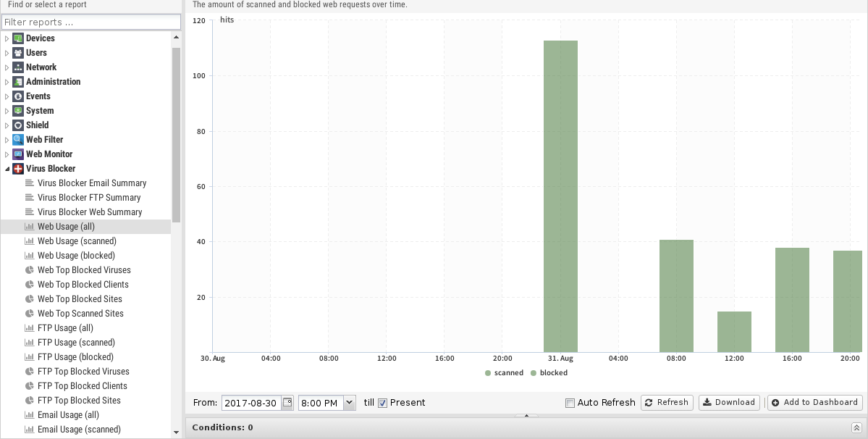868x439 pixels.
Task: Open the FTP Usage (all) report
Action: (x=65, y=328)
